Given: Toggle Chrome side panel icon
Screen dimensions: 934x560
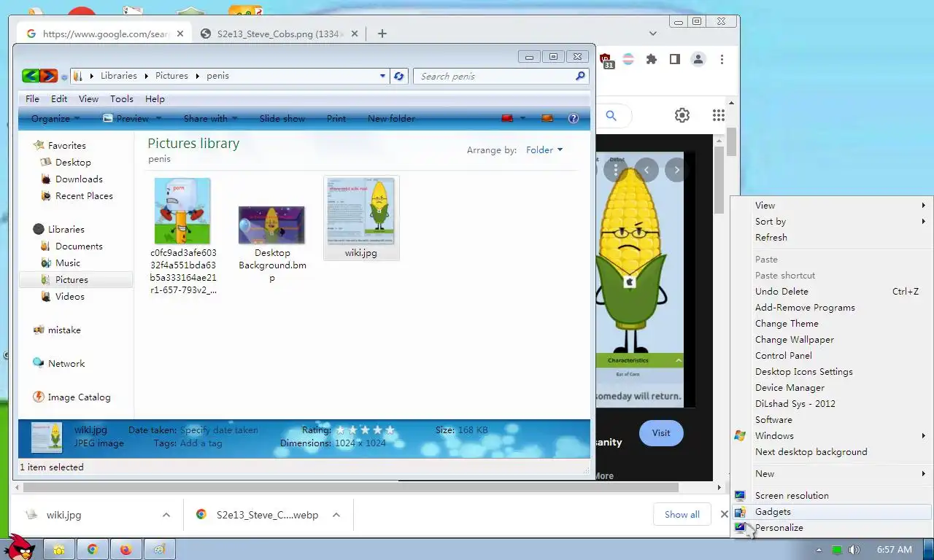Looking at the screenshot, I should click(675, 59).
